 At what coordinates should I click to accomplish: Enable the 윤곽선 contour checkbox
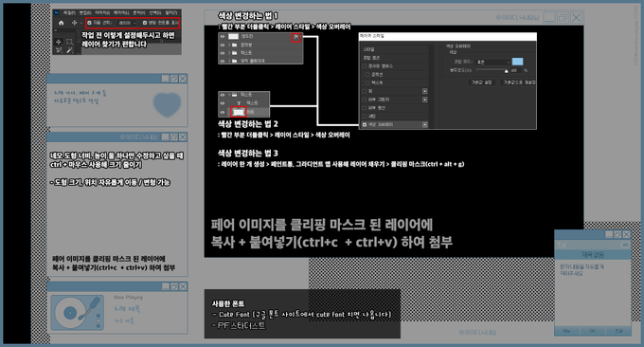pos(367,74)
